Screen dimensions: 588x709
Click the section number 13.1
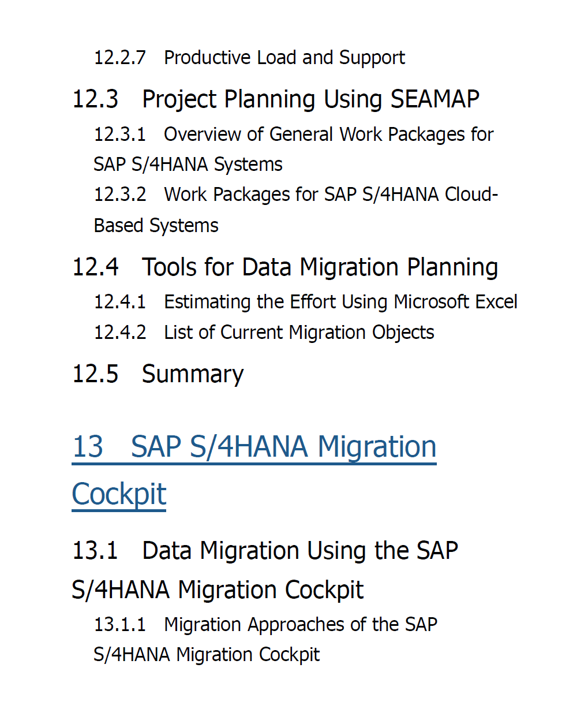point(95,550)
